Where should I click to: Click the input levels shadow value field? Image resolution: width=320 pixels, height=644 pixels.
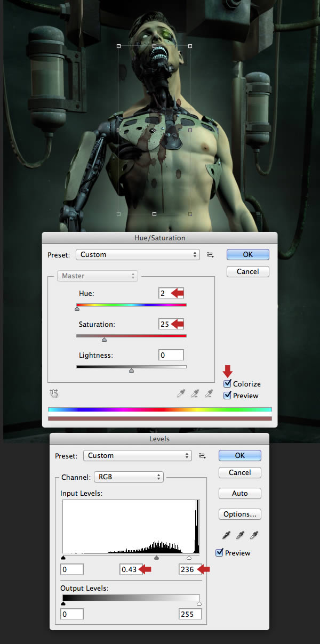pos(72,570)
